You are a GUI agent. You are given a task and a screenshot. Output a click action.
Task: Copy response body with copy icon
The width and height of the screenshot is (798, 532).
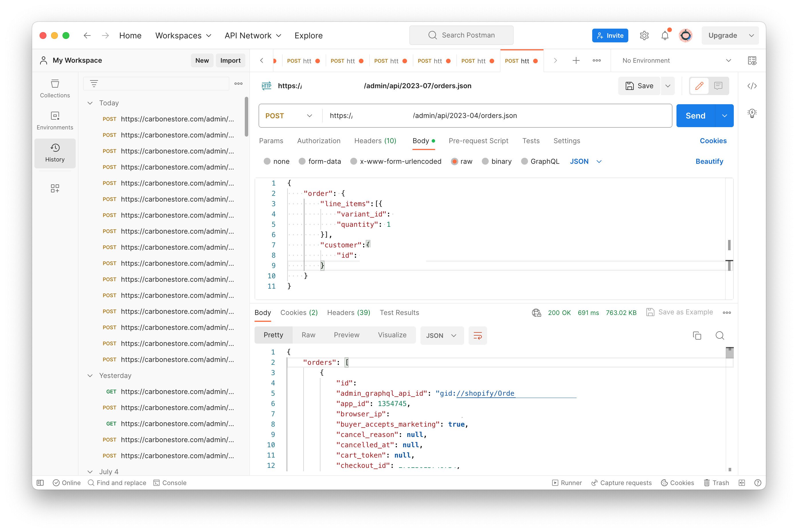[x=697, y=336]
